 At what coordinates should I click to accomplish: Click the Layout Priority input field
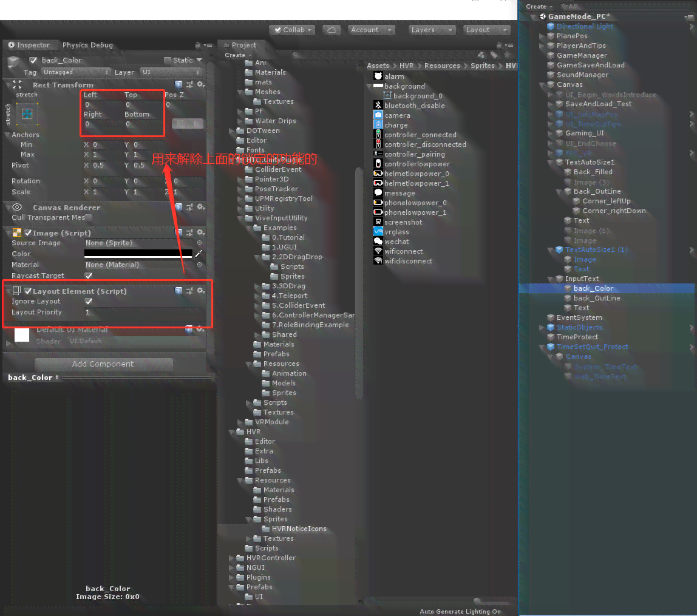pyautogui.click(x=143, y=312)
